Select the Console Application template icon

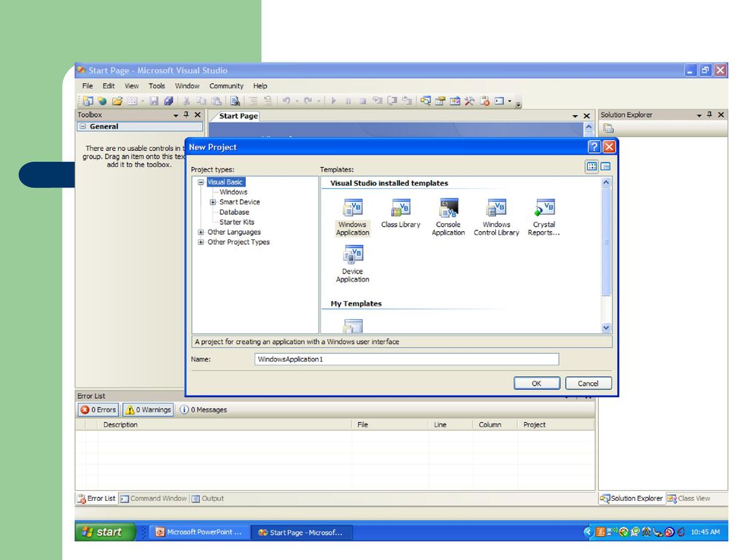(x=449, y=217)
